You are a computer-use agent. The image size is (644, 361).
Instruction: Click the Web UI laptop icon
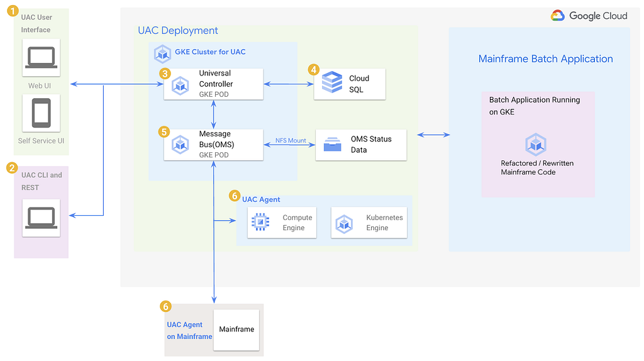coord(41,57)
